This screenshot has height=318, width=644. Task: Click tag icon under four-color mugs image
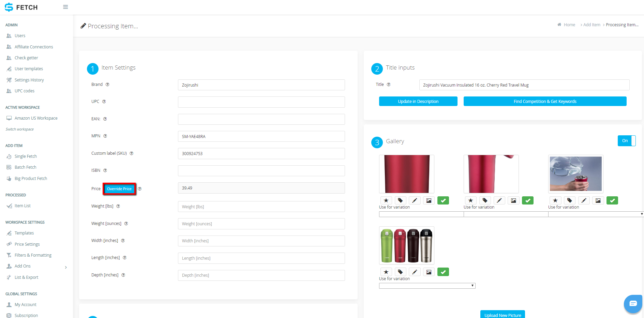point(400,272)
